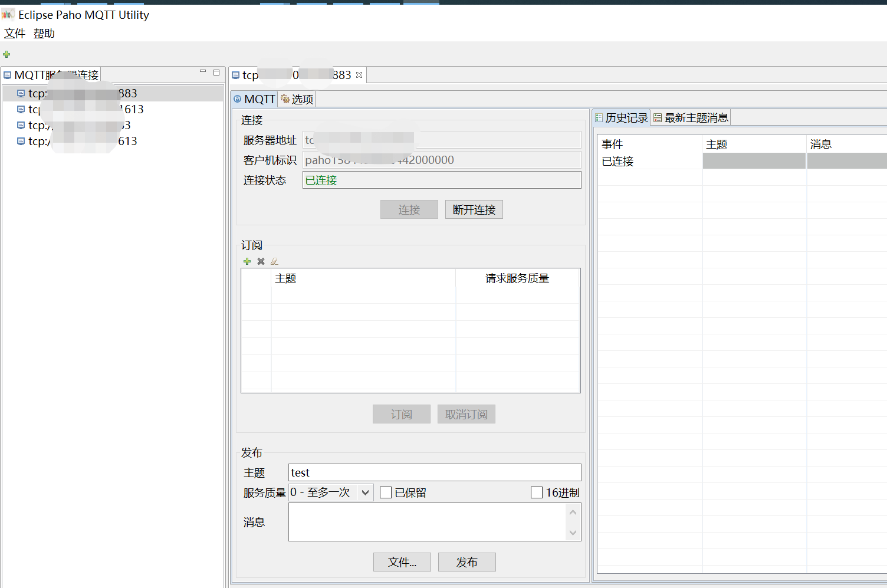Switch to the 选项 tab
The height and width of the screenshot is (588, 887).
pos(297,99)
